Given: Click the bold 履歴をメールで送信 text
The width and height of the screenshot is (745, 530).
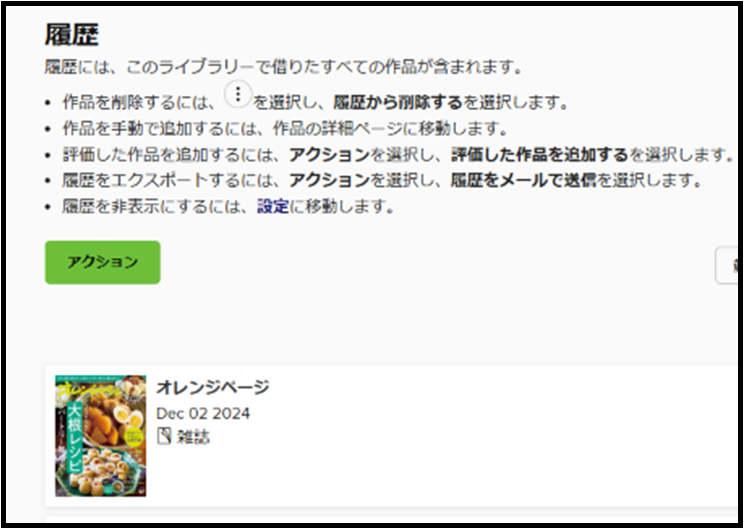Looking at the screenshot, I should pyautogui.click(x=524, y=180).
